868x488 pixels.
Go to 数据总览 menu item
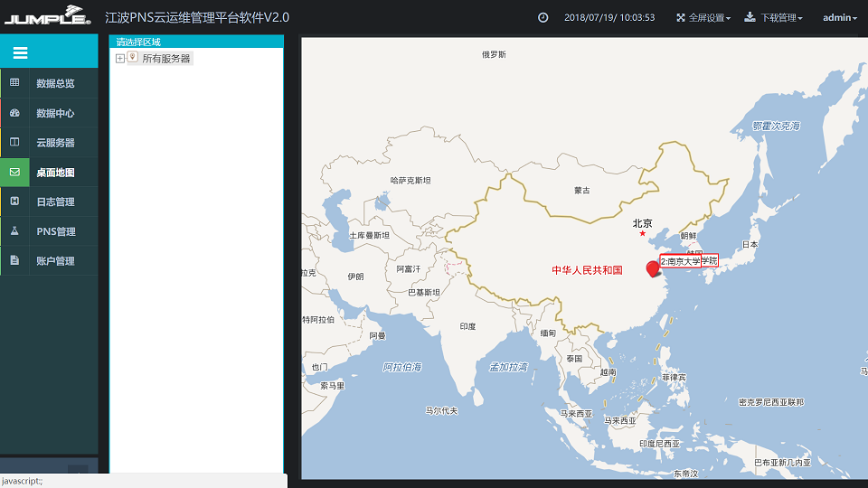55,83
